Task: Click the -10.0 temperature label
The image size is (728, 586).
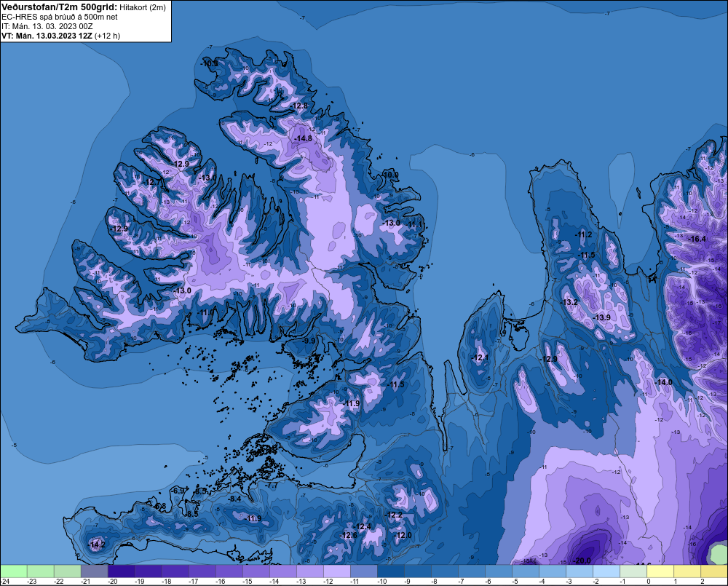Action: point(390,175)
